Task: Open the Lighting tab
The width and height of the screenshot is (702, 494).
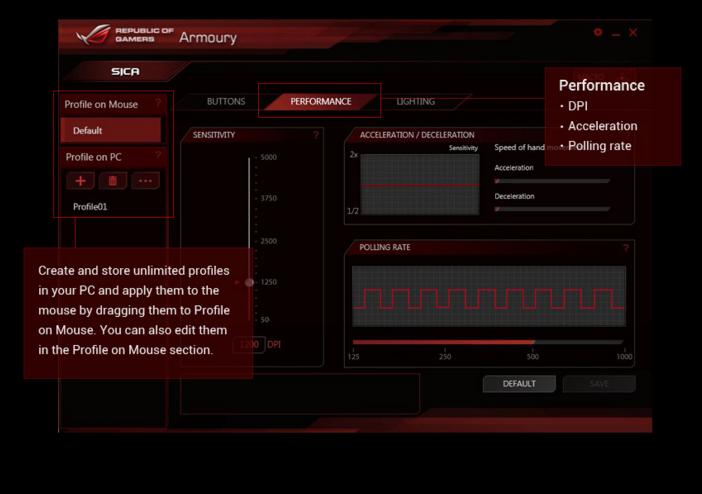Action: pyautogui.click(x=416, y=102)
